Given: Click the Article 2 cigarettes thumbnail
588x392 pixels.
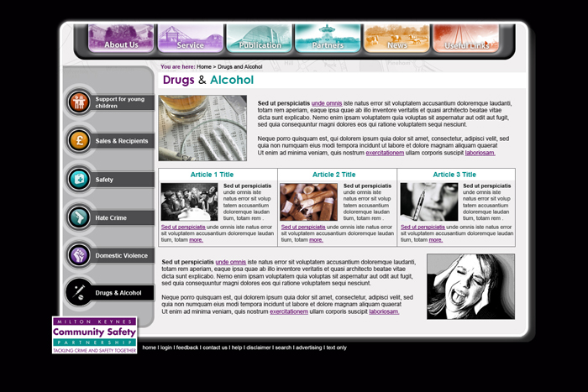Looking at the screenshot, I should pyautogui.click(x=308, y=201).
